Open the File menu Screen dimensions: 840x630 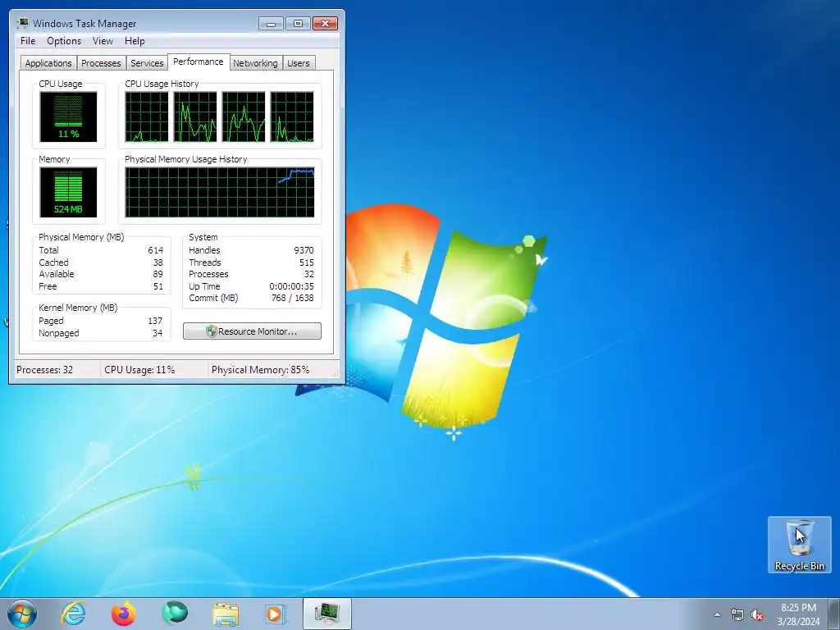pyautogui.click(x=28, y=41)
